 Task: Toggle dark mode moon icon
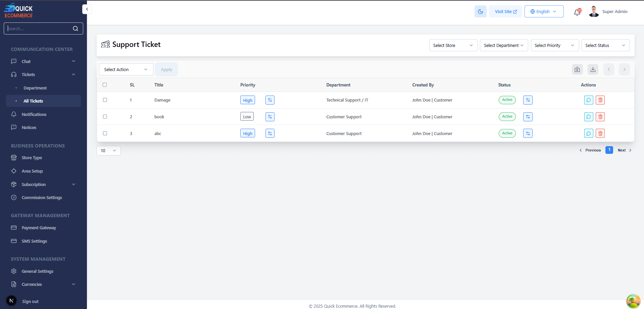(480, 11)
